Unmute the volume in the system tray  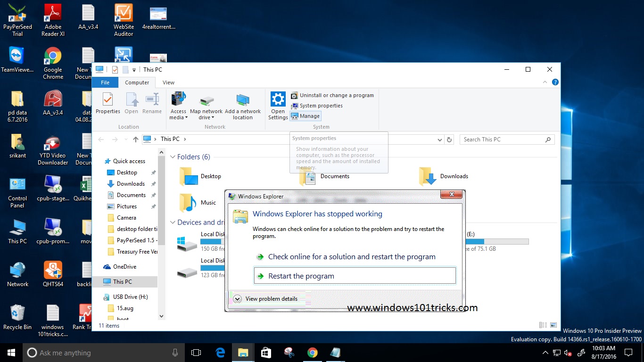(x=568, y=352)
